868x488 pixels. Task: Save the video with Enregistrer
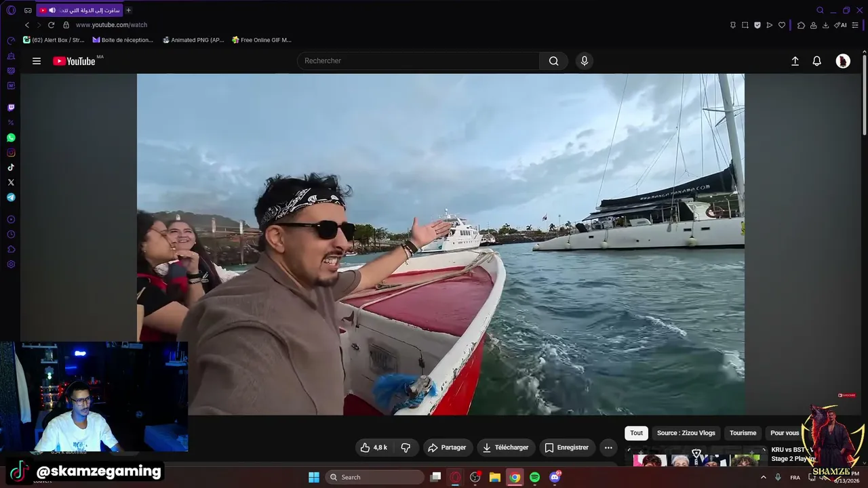[567, 447]
